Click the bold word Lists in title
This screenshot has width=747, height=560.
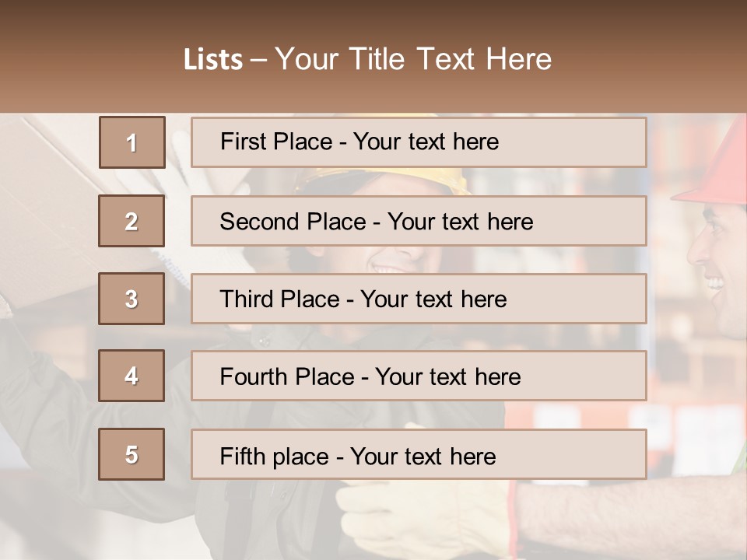(x=213, y=60)
